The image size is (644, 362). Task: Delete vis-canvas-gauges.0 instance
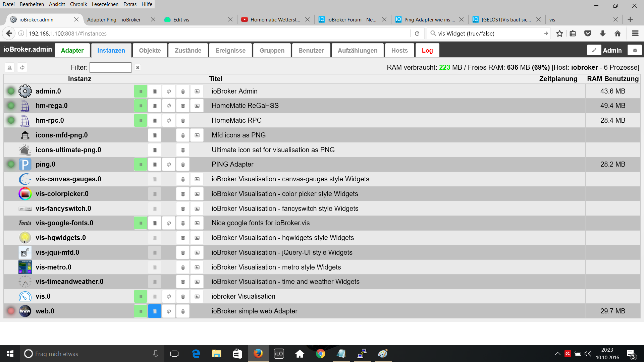183,179
